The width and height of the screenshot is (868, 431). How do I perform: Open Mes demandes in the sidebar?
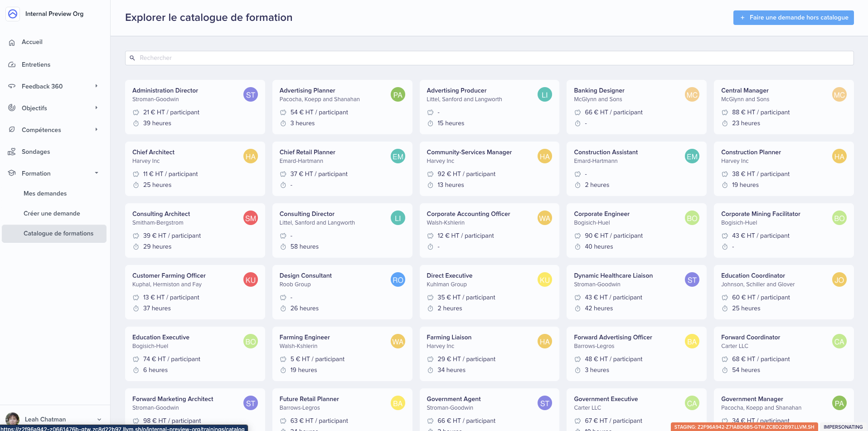click(x=45, y=194)
